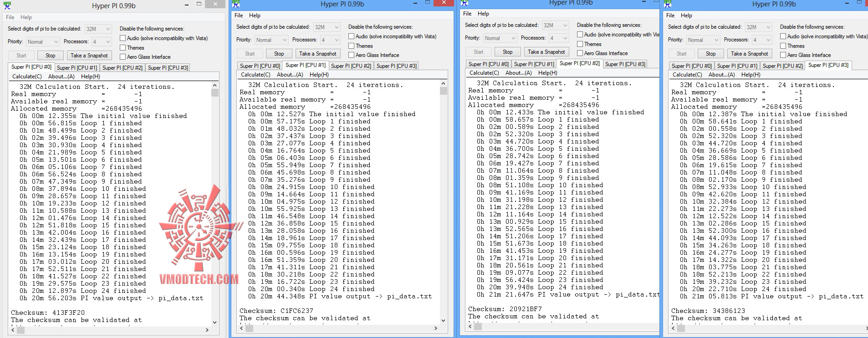Tick Aero Glass Interface in the rightmost window
This screenshot has height=338, width=868.
pyautogui.click(x=783, y=55)
